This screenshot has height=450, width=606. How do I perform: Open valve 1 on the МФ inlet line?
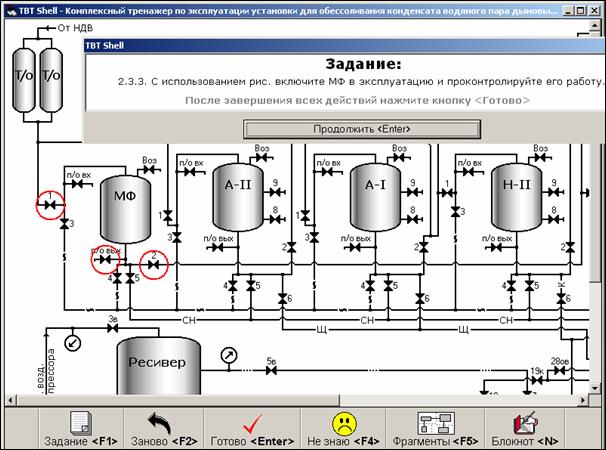coord(50,205)
